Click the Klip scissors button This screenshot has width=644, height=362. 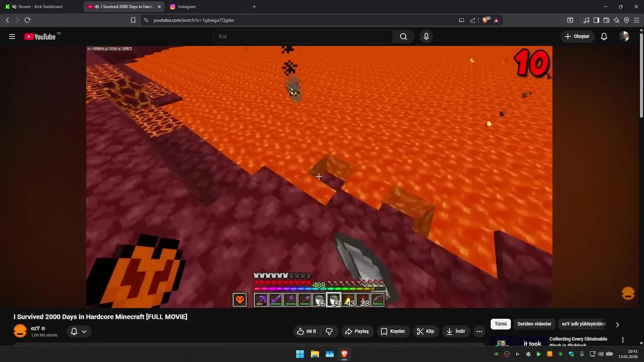[426, 331]
